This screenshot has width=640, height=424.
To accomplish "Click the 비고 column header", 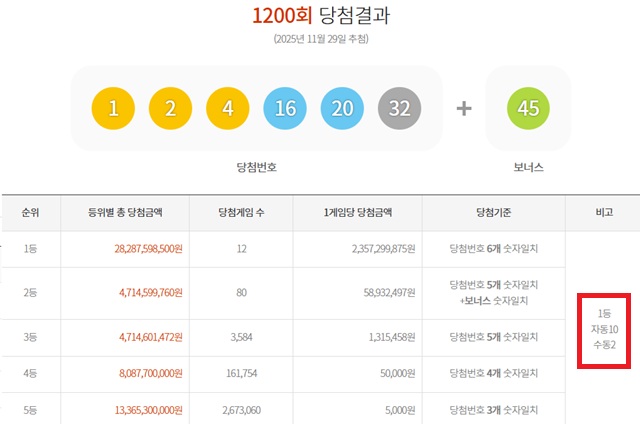I will click(603, 212).
